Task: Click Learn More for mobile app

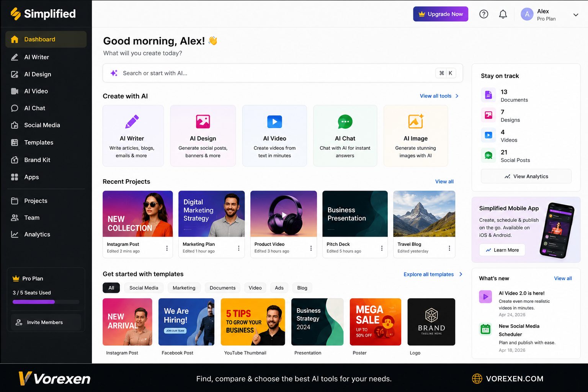Action: coord(502,250)
